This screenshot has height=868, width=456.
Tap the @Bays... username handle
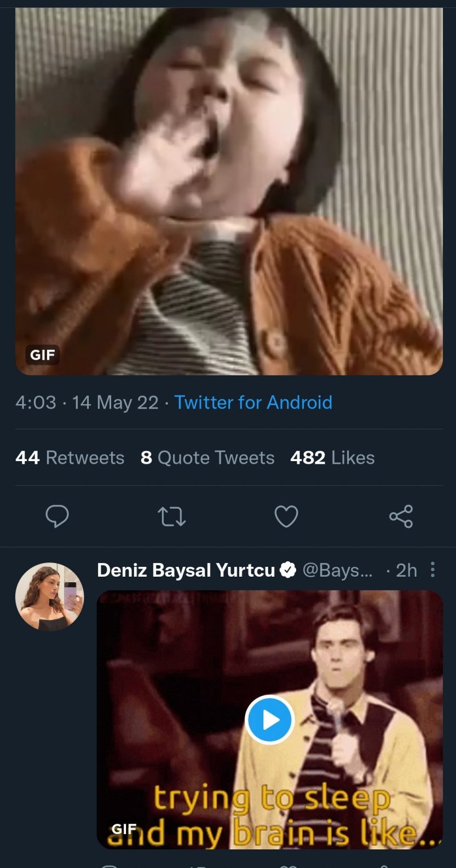pyautogui.click(x=337, y=570)
